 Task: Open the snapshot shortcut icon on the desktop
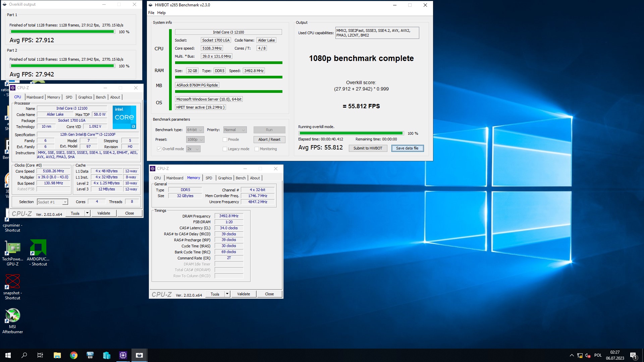(13, 287)
